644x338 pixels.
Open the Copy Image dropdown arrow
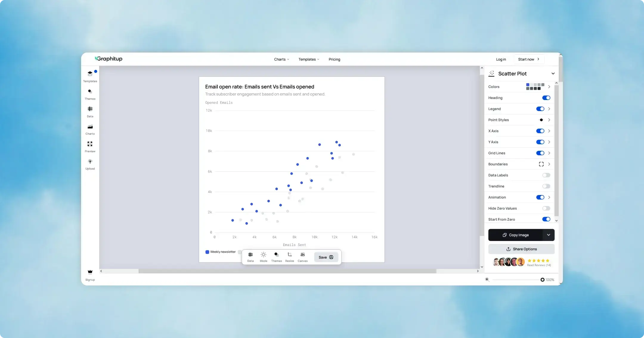[x=548, y=235]
